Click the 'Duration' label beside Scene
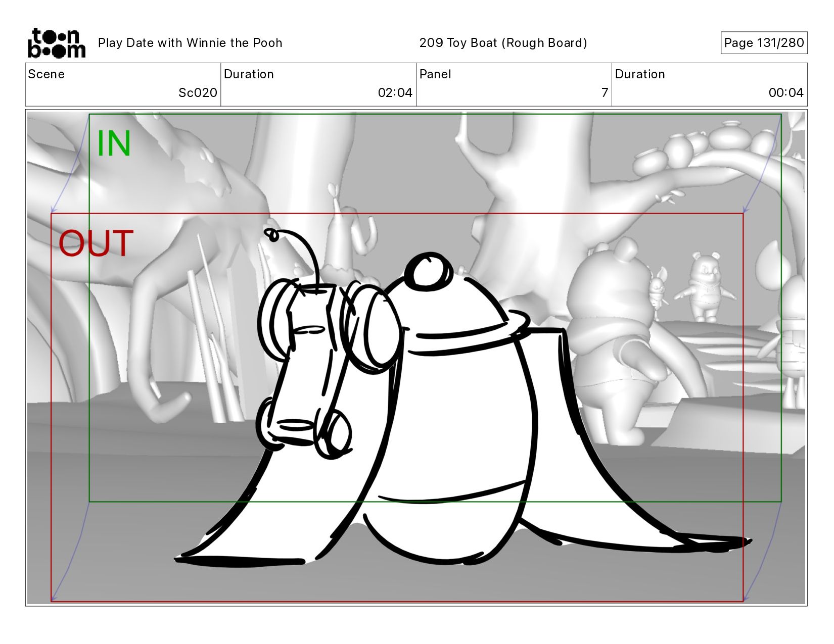 (x=249, y=74)
